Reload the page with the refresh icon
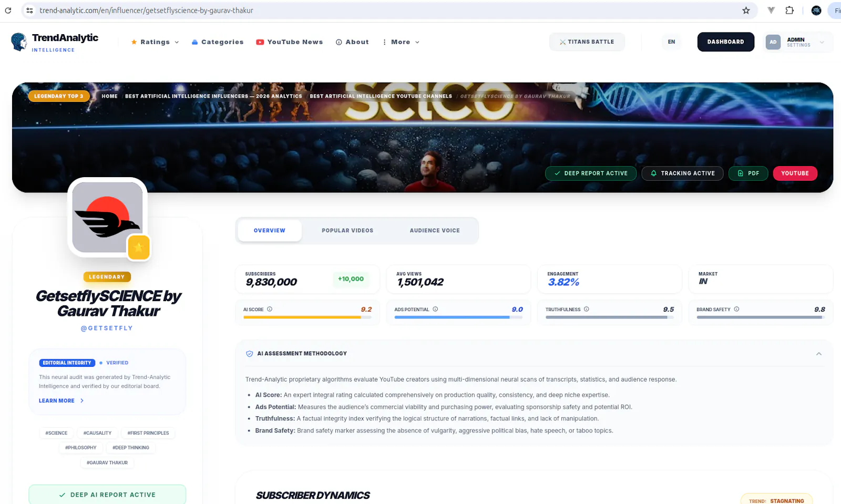 pos(8,11)
